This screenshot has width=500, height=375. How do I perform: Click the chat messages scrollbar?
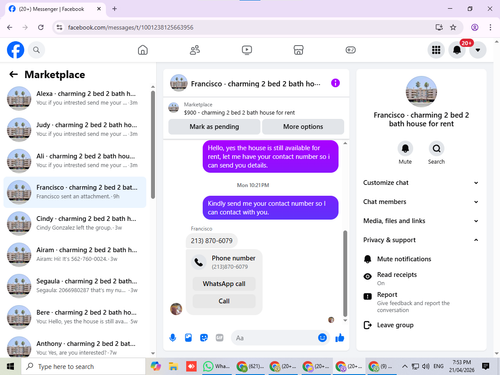[345, 273]
